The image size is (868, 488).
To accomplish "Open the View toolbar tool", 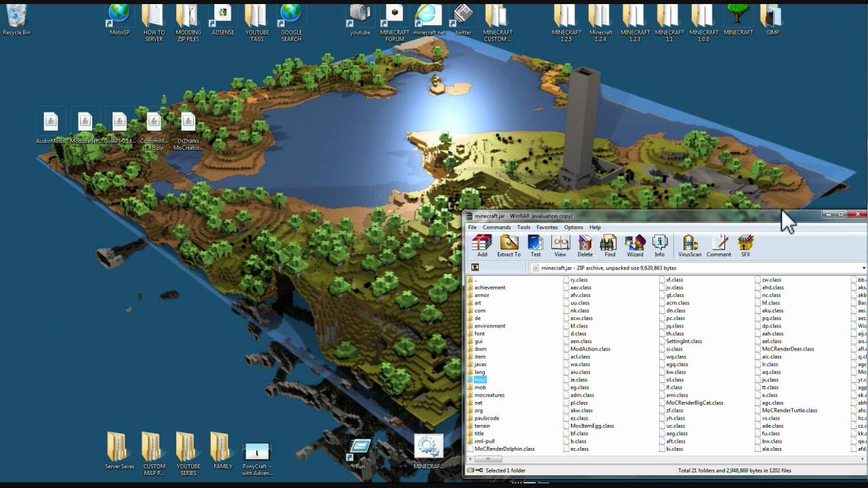I will pos(560,245).
